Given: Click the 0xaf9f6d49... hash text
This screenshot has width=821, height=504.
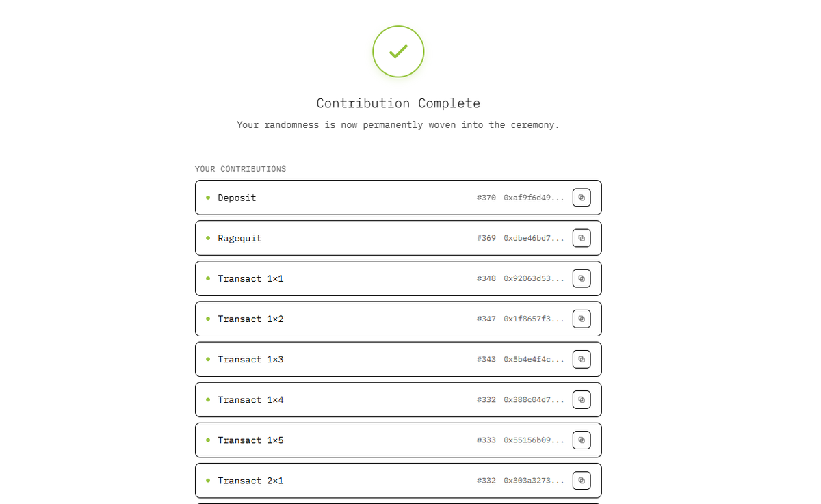Looking at the screenshot, I should click(534, 198).
